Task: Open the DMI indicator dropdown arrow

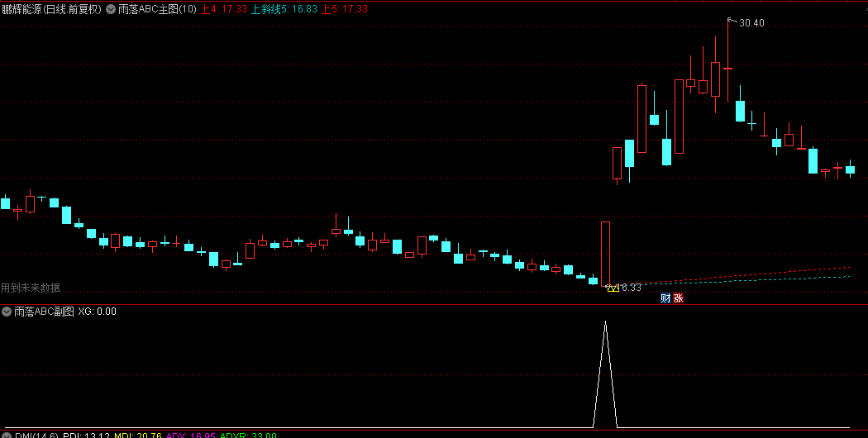Action: 7,436
